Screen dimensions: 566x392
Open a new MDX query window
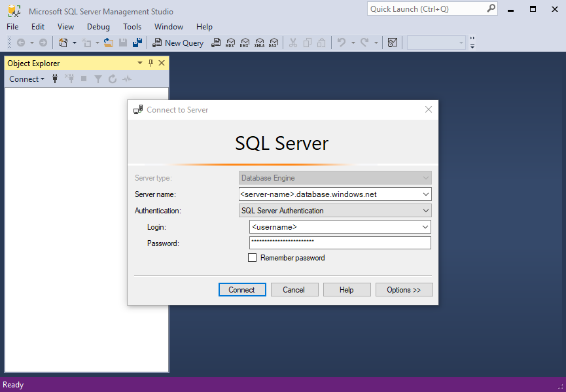230,43
